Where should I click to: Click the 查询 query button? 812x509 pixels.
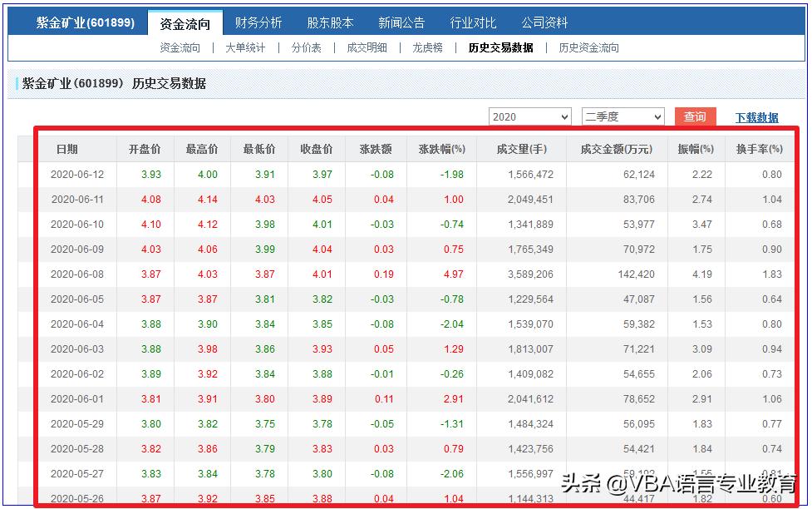[x=695, y=116]
